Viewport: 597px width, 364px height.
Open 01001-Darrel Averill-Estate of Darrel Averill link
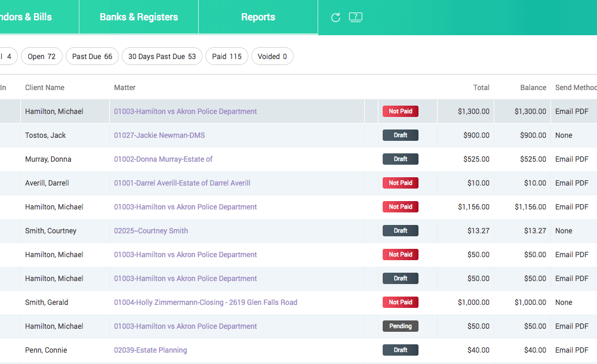pyautogui.click(x=182, y=183)
